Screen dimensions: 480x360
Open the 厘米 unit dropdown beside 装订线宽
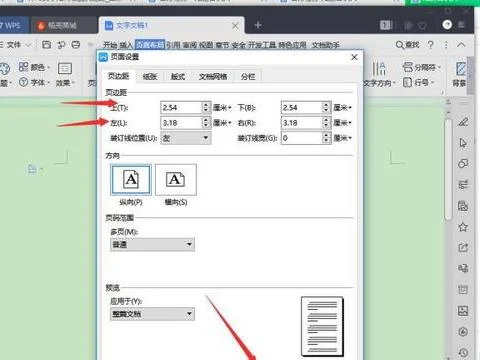point(343,138)
